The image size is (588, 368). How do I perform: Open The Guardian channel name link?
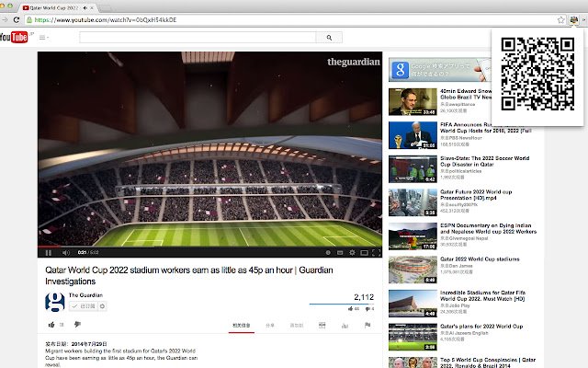[85, 295]
